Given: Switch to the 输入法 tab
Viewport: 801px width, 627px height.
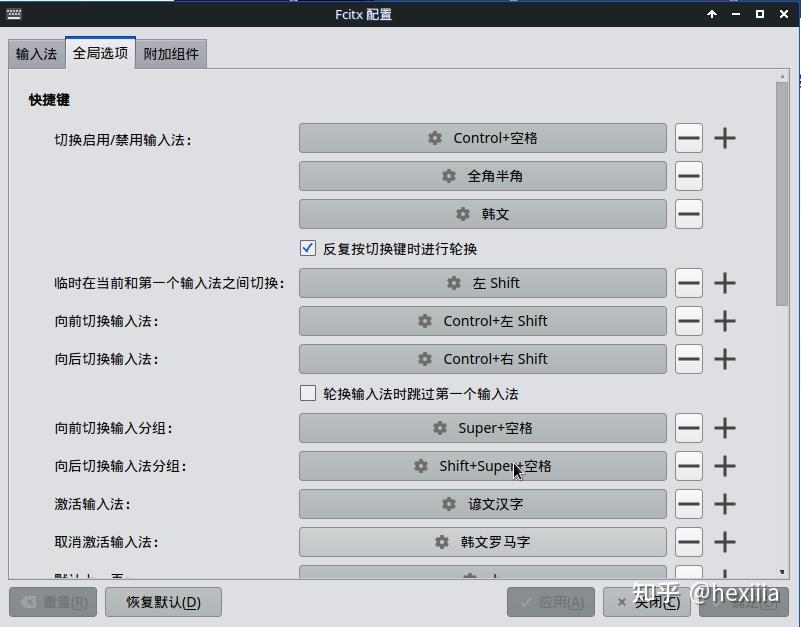Looking at the screenshot, I should [x=35, y=53].
